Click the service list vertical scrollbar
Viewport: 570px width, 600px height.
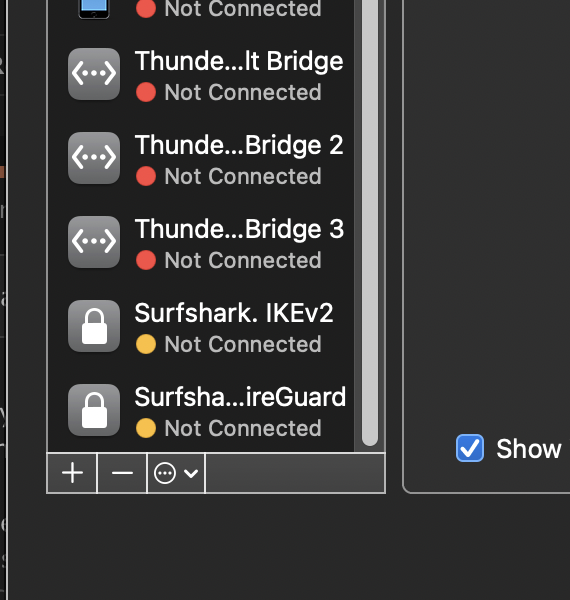[370, 223]
